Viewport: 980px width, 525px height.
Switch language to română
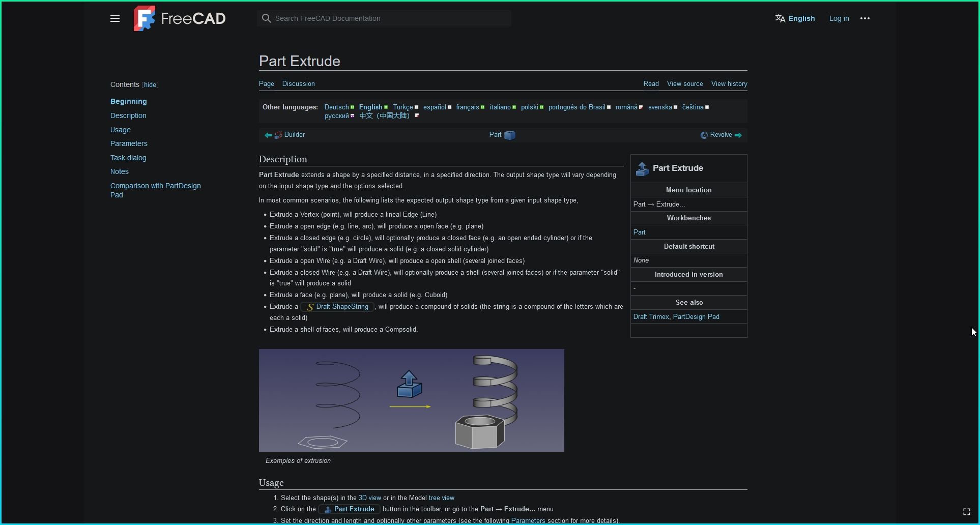pyautogui.click(x=626, y=107)
